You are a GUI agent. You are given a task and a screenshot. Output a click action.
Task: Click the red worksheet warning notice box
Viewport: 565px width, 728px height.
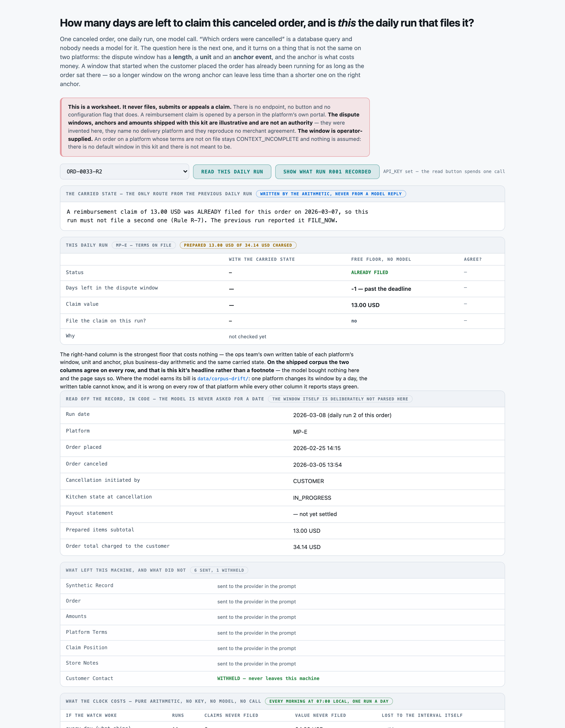(215, 127)
